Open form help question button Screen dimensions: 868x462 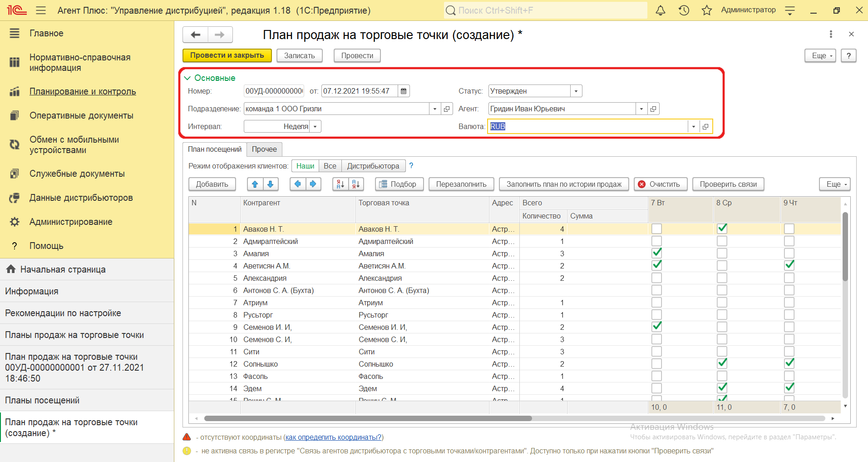[x=848, y=55]
